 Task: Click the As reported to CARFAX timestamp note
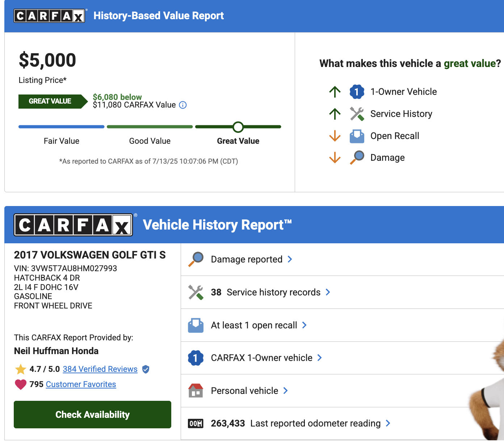pos(148,161)
